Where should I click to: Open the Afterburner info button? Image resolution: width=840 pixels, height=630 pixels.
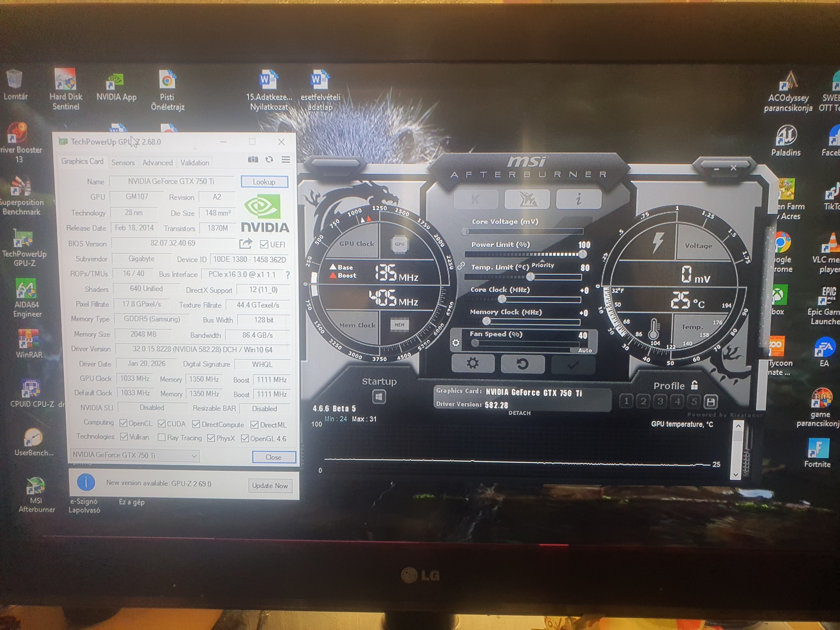pyautogui.click(x=579, y=199)
